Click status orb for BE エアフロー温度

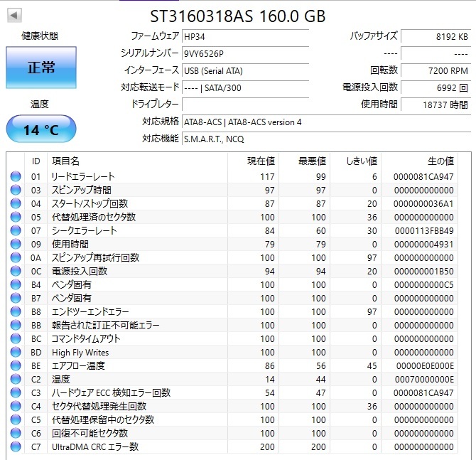point(16,366)
